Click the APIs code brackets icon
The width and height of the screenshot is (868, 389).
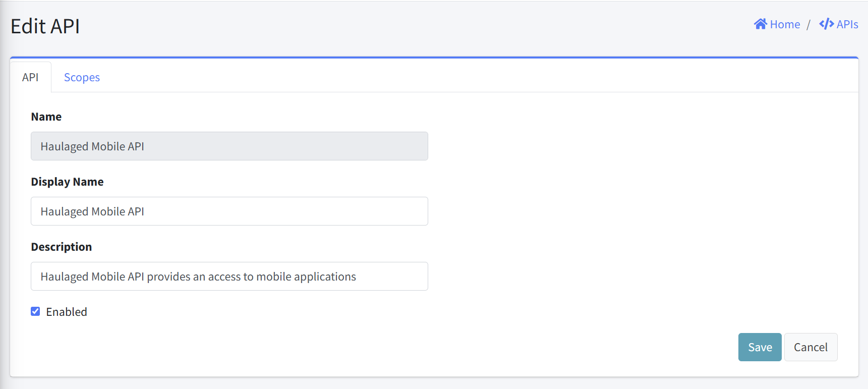pyautogui.click(x=827, y=24)
